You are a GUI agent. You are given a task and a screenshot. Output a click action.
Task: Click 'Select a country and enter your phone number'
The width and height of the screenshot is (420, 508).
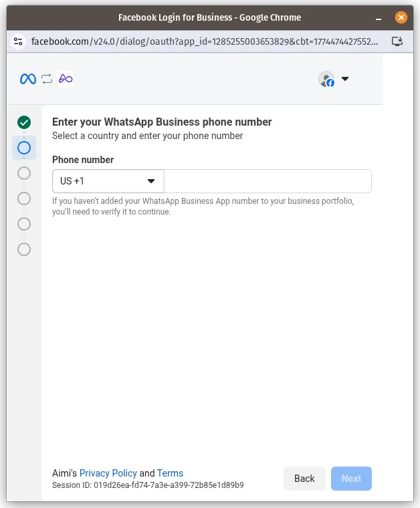coord(147,136)
